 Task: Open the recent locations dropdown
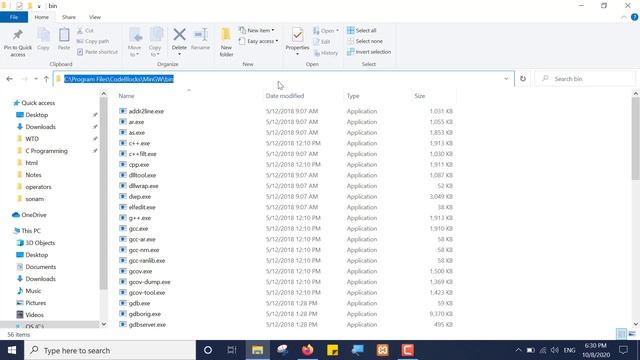click(36, 79)
